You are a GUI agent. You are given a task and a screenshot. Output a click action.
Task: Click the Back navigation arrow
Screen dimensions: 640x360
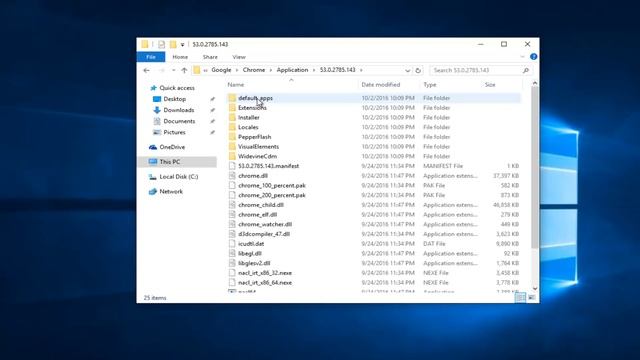(147, 70)
